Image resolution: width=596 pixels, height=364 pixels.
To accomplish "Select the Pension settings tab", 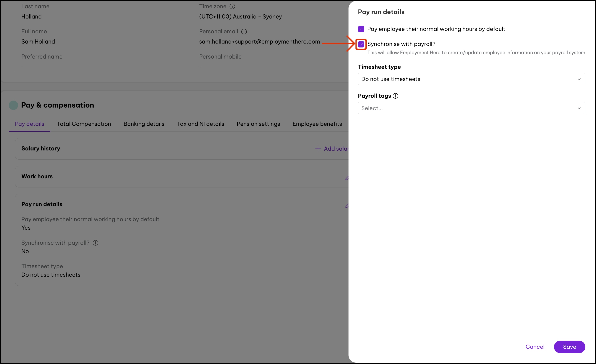I will tap(258, 124).
